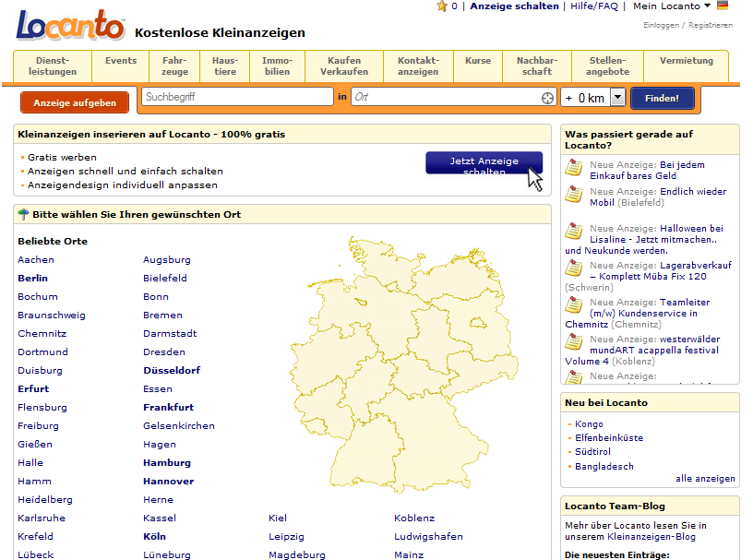Click note icon next to 'Teamleiter (m/w)'
The width and height of the screenshot is (753, 560).
pyautogui.click(x=573, y=305)
